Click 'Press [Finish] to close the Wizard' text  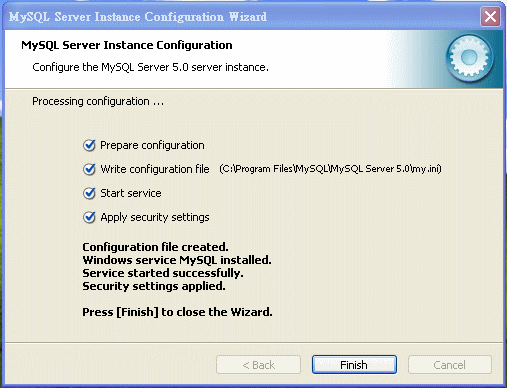coord(177,312)
